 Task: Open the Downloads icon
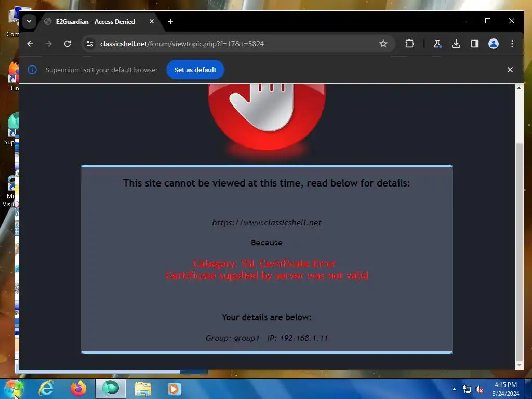click(x=456, y=44)
